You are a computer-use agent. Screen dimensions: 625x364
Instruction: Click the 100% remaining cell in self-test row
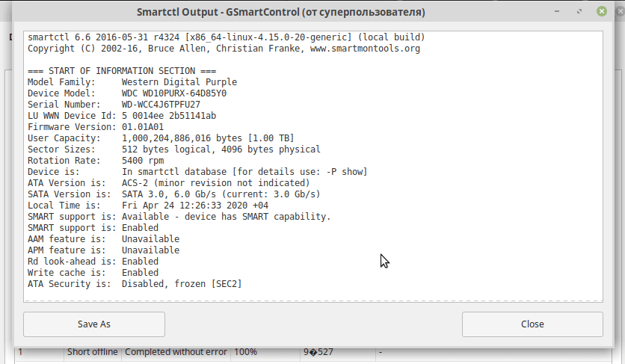pyautogui.click(x=245, y=352)
